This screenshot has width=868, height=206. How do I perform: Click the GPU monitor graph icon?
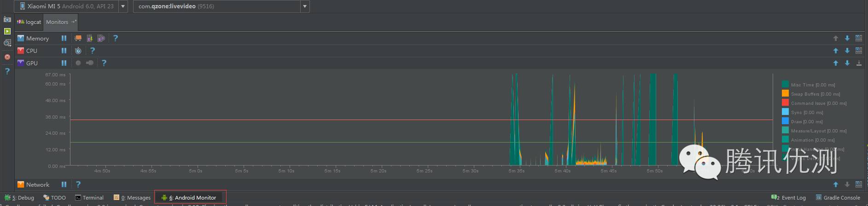21,63
